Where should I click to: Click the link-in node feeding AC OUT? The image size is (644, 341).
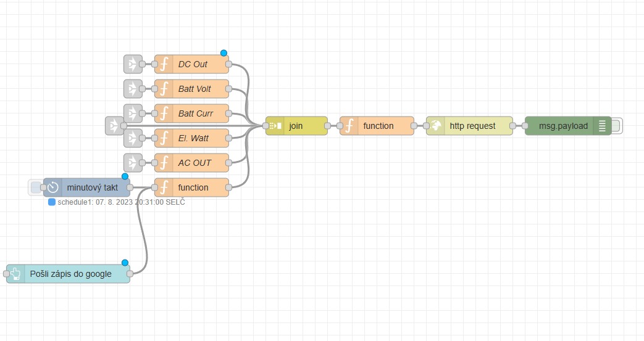click(133, 163)
